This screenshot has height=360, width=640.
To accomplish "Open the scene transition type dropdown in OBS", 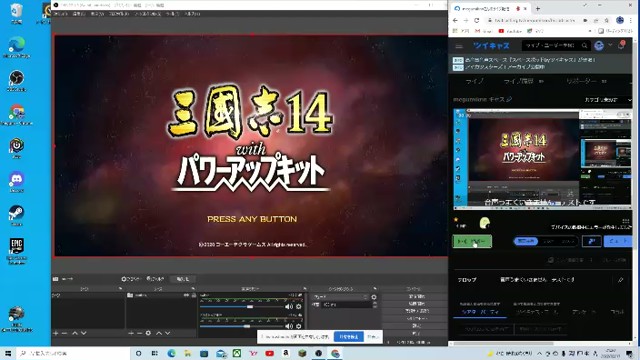I will pyautogui.click(x=340, y=297).
